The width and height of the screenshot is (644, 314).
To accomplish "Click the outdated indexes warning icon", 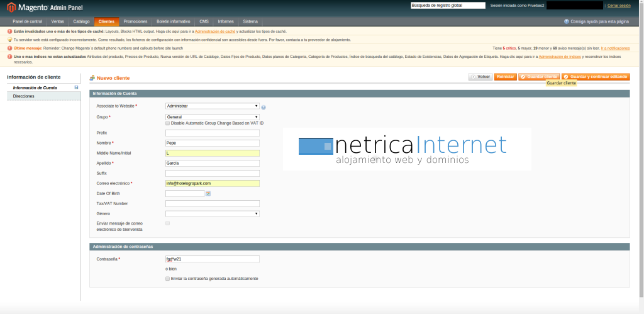I will pos(10,57).
